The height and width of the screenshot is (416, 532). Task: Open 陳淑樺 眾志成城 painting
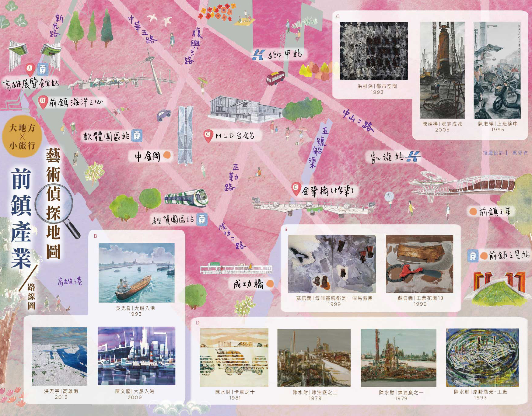tap(442, 70)
